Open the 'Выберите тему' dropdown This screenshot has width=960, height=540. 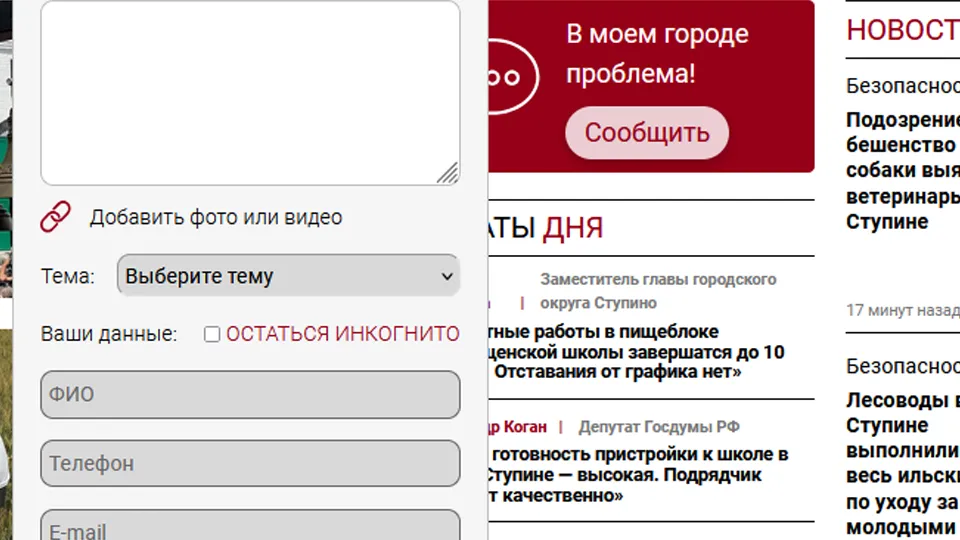(288, 276)
